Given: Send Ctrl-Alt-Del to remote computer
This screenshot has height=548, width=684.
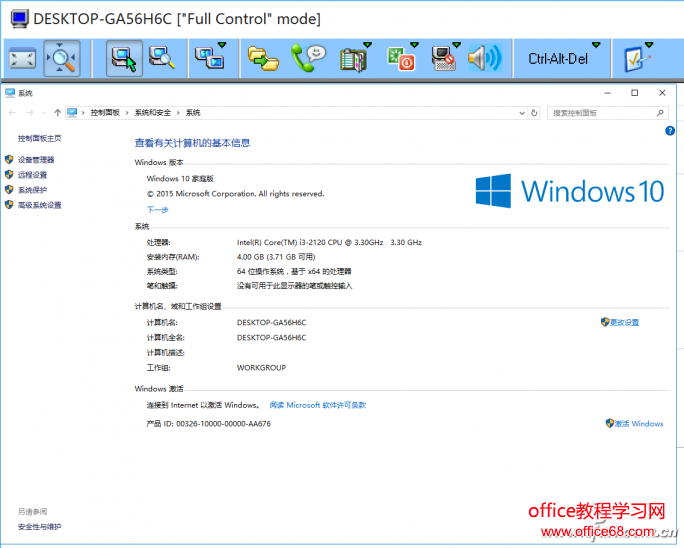Looking at the screenshot, I should point(558,58).
